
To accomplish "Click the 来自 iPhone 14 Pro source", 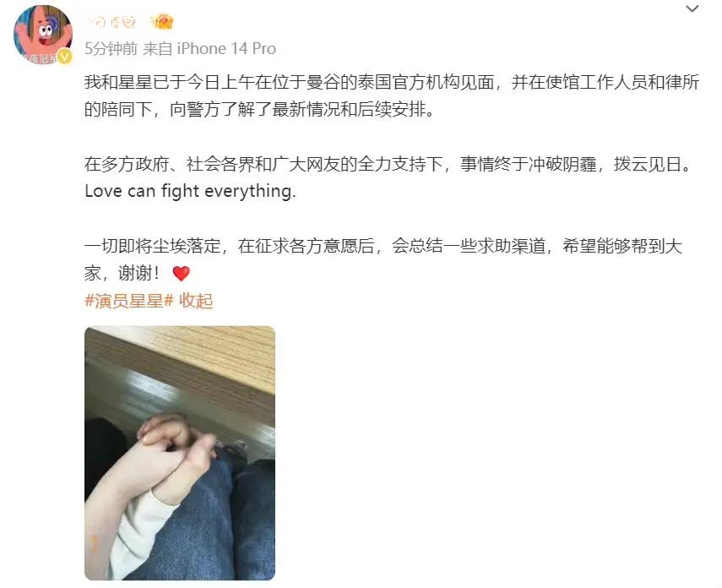I will [x=209, y=48].
